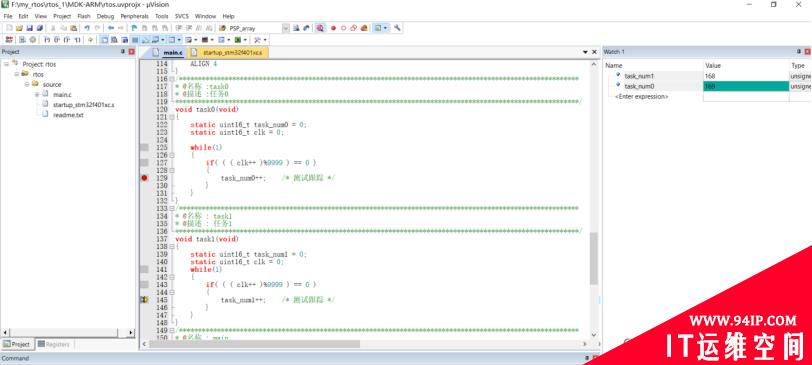The width and height of the screenshot is (812, 365).
Task: Click the Save file icon
Action: (x=30, y=28)
